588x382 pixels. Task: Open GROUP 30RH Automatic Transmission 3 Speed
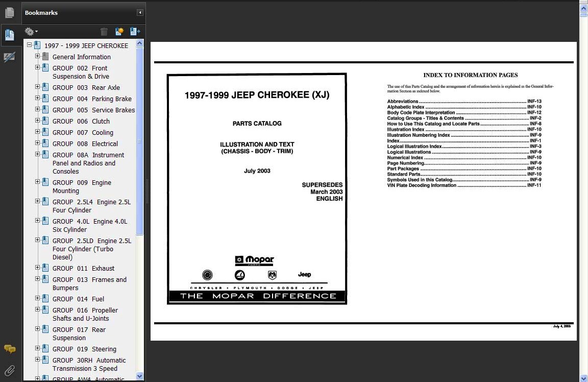coord(89,364)
